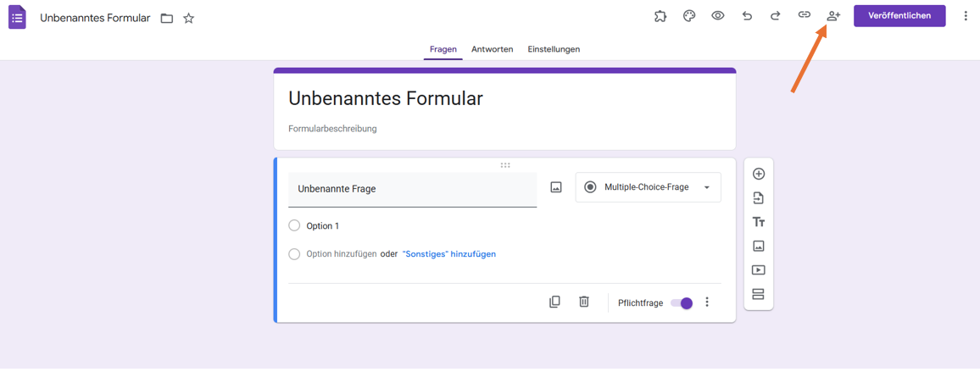
Task: Delete the question with trash icon
Action: pyautogui.click(x=584, y=302)
